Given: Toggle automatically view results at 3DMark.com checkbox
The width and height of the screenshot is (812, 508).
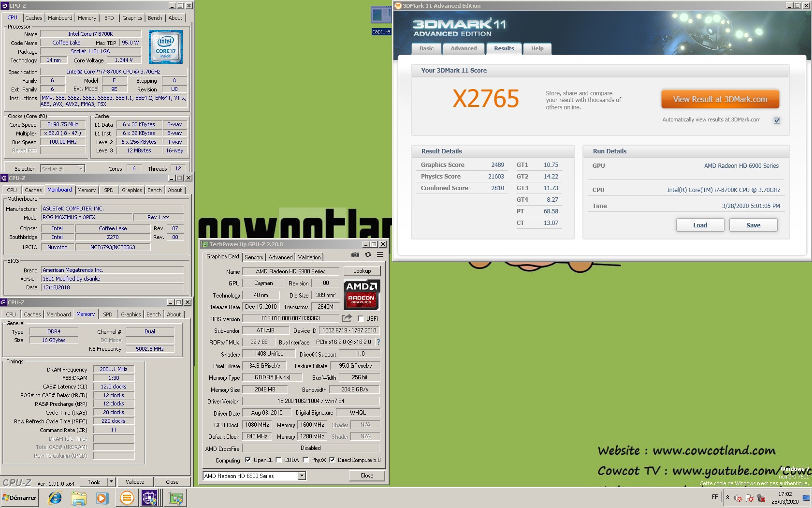Looking at the screenshot, I should click(777, 120).
